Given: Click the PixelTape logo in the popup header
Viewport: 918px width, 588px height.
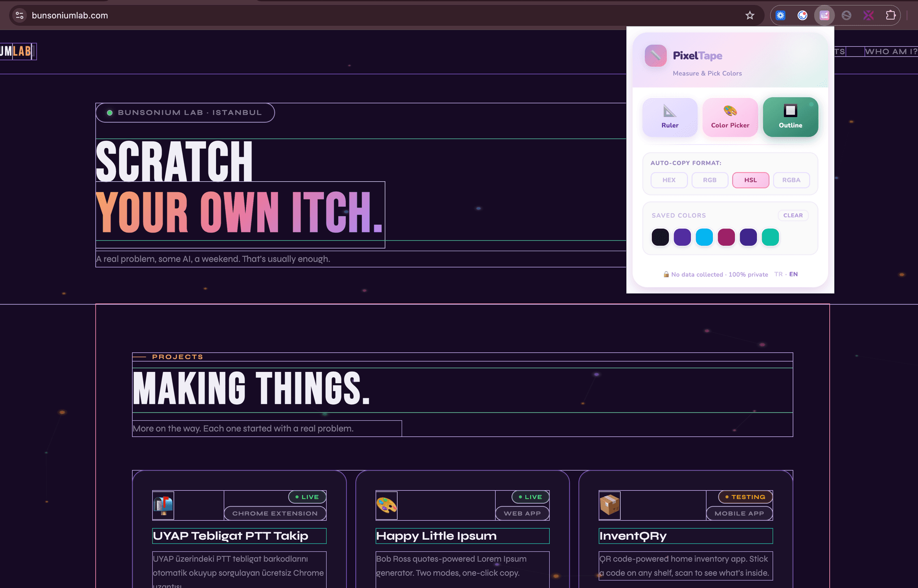Looking at the screenshot, I should click(x=656, y=55).
